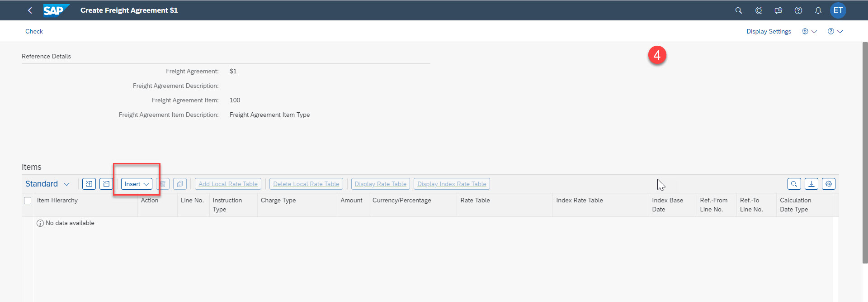Open the search icon in header
The image size is (868, 302).
click(738, 10)
